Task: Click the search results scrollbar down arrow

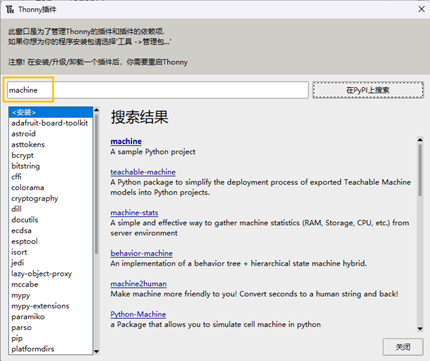Action: (420, 329)
